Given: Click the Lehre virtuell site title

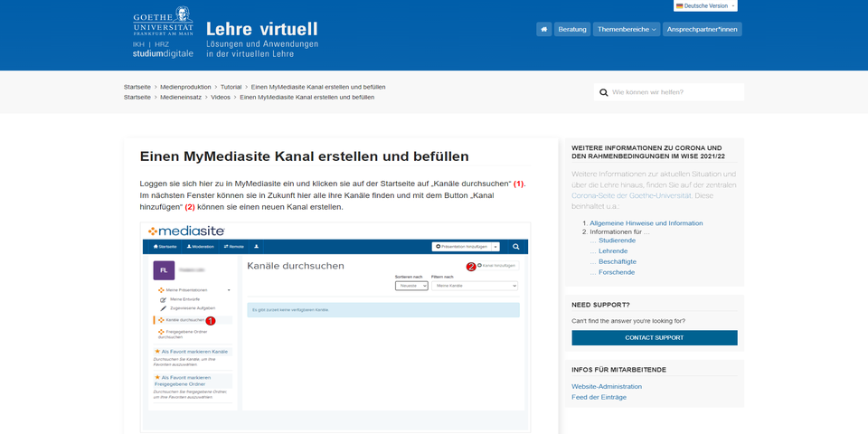Looking at the screenshot, I should pyautogui.click(x=262, y=29).
